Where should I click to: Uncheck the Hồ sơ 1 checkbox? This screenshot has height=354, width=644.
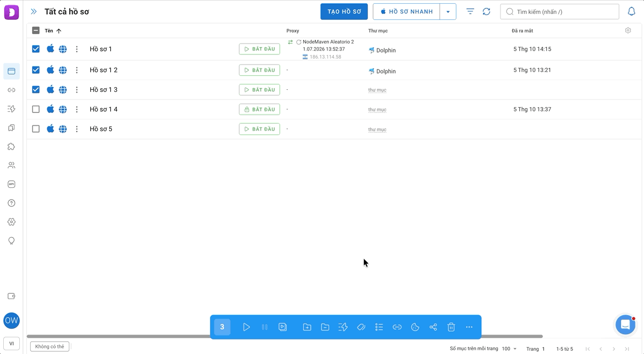[35, 49]
